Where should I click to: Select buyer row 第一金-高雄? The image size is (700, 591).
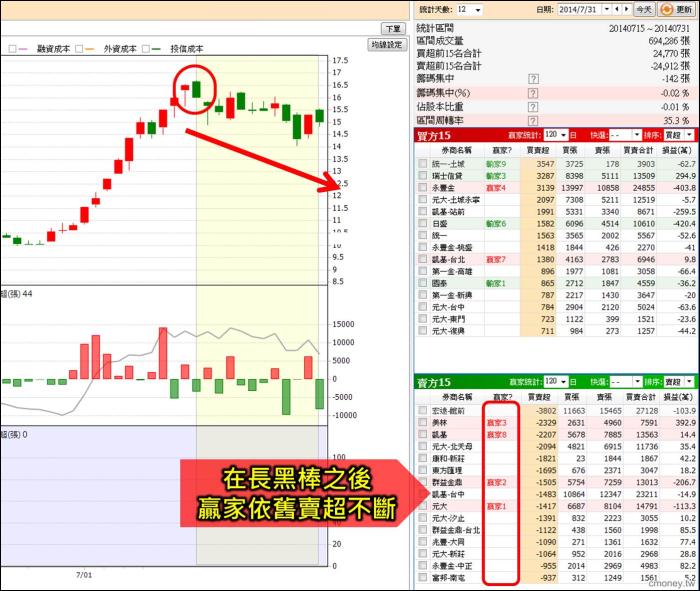click(557, 271)
